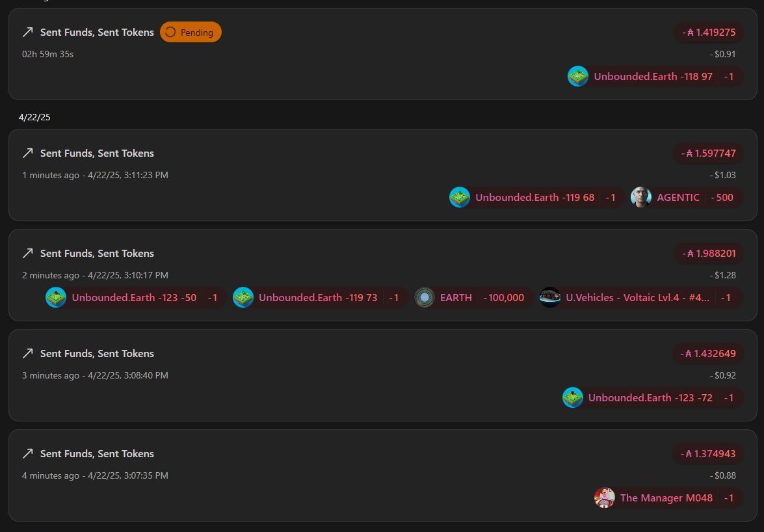This screenshot has height=532, width=764.
Task: Click the Pending status badge
Action: tap(191, 32)
